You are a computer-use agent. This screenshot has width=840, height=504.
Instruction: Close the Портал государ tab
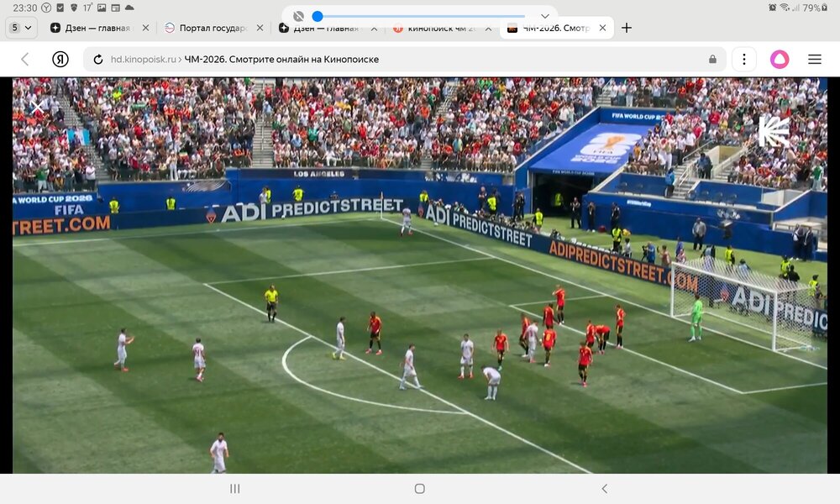click(260, 28)
